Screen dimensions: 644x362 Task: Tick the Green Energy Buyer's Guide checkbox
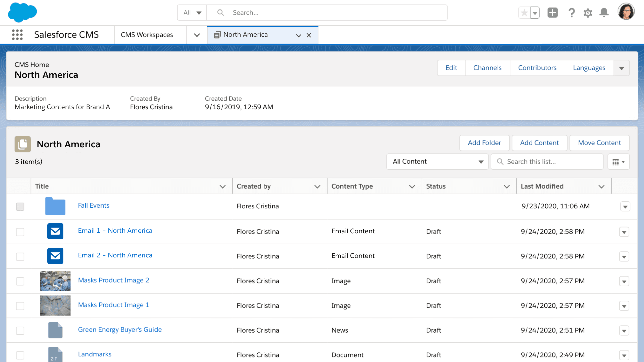coord(20,331)
